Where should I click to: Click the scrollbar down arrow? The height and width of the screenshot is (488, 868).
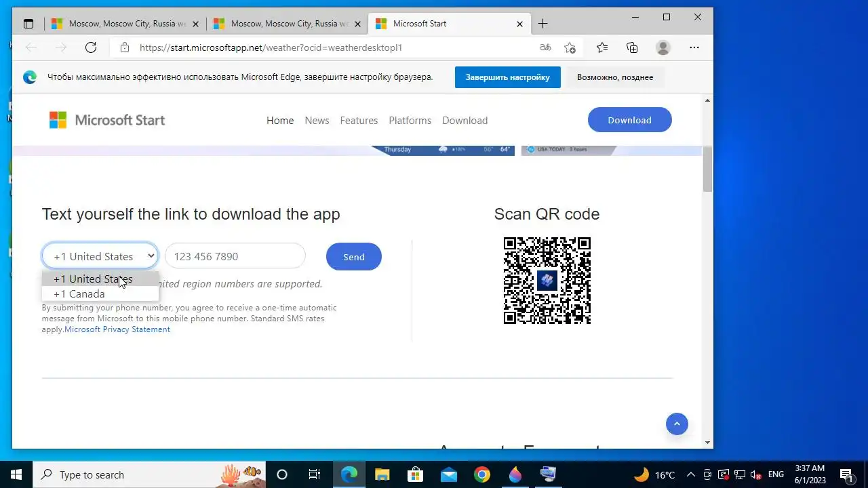[x=707, y=443]
